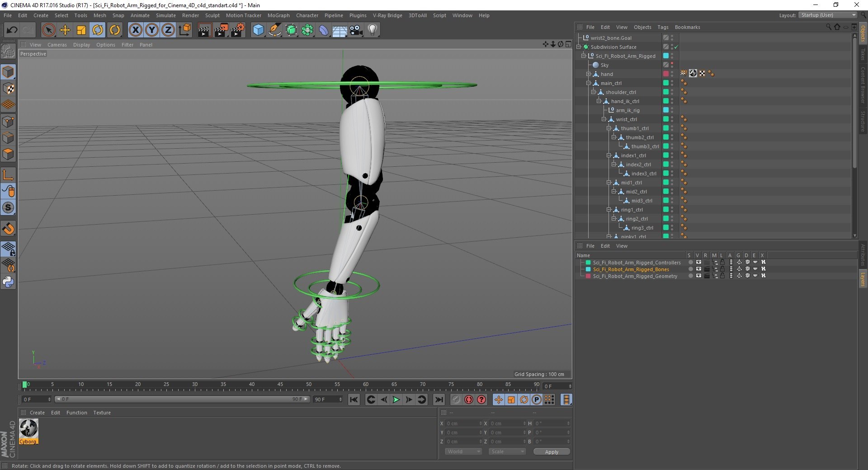Switch to Model mode
This screenshot has width=868, height=470.
click(x=8, y=72)
